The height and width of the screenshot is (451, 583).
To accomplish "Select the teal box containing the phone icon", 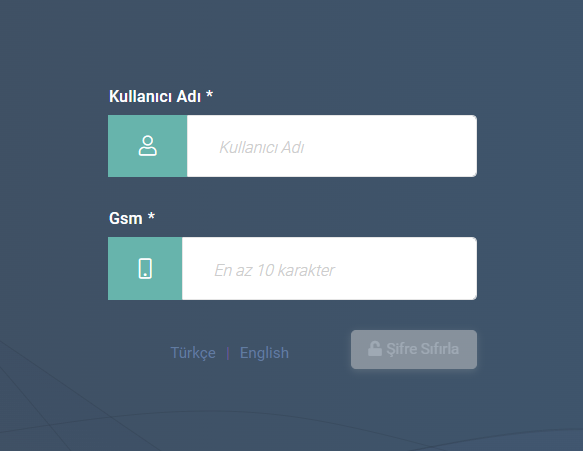I will pyautogui.click(x=145, y=268).
